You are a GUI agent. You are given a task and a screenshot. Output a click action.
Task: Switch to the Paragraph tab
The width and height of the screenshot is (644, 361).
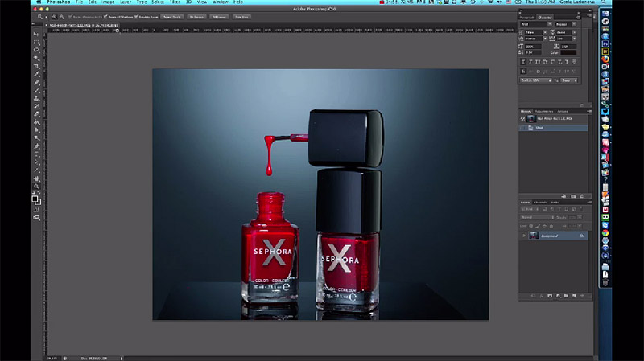tap(527, 18)
